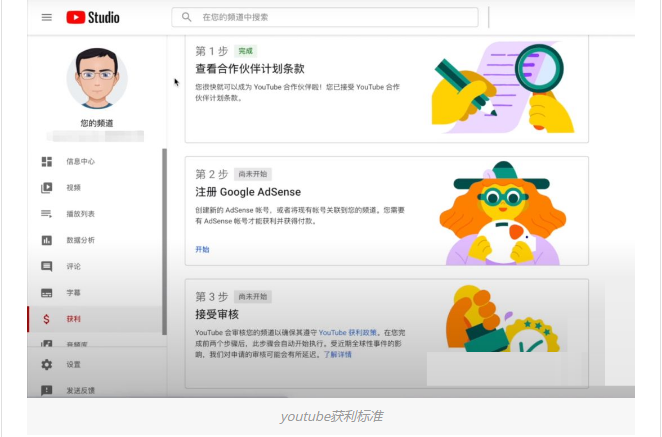Click the 完成 badge on step 1

(x=245, y=51)
